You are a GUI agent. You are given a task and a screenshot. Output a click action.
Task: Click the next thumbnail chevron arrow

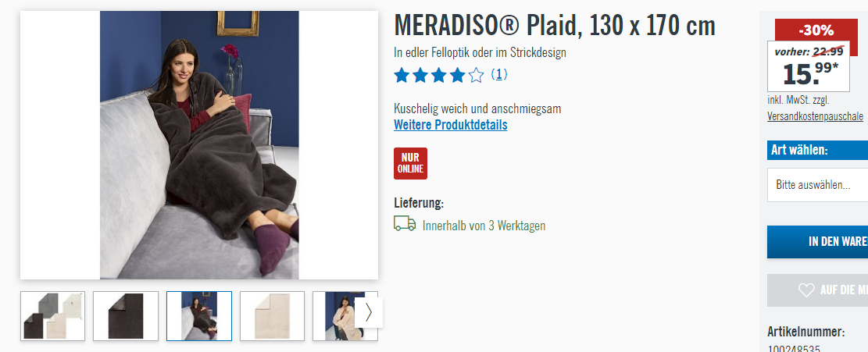369,313
